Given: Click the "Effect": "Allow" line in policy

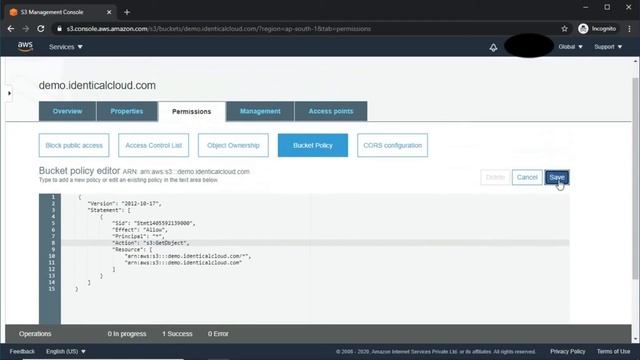Looking at the screenshot, I should tap(140, 230).
